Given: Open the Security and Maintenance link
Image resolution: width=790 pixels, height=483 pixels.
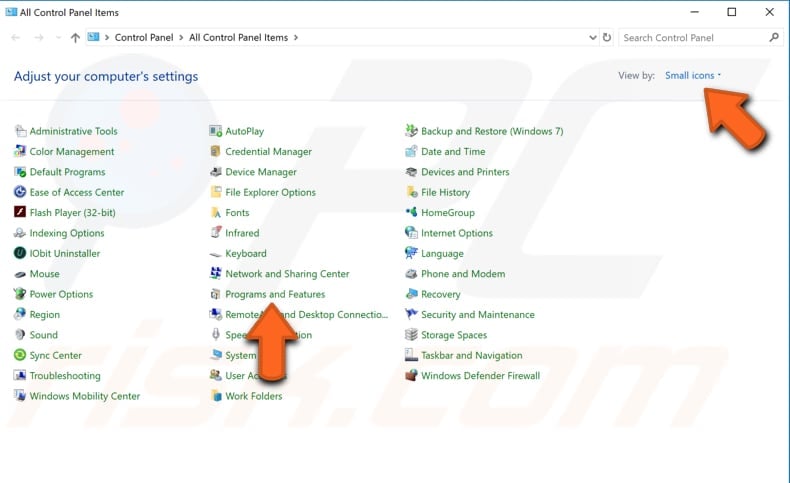Looking at the screenshot, I should tap(478, 314).
